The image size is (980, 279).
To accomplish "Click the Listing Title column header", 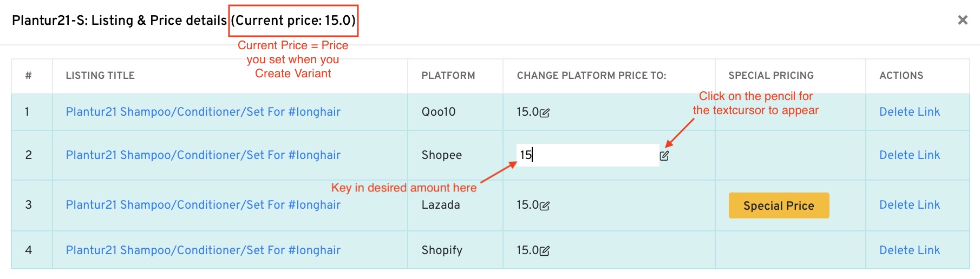I will pyautogui.click(x=100, y=76).
